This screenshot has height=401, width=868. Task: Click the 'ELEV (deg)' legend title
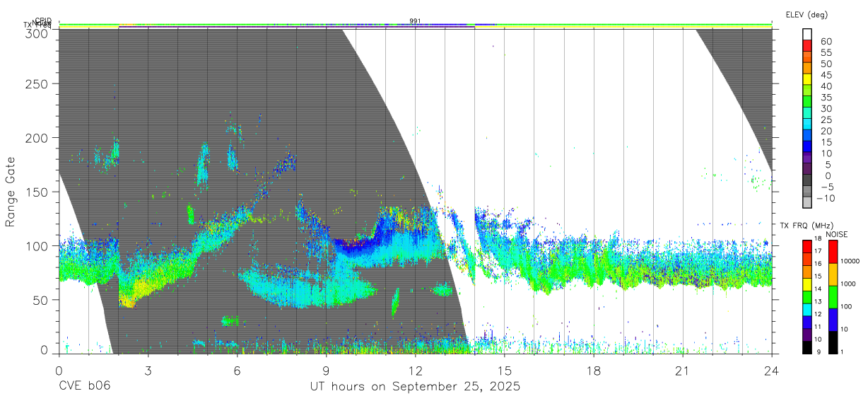[807, 15]
